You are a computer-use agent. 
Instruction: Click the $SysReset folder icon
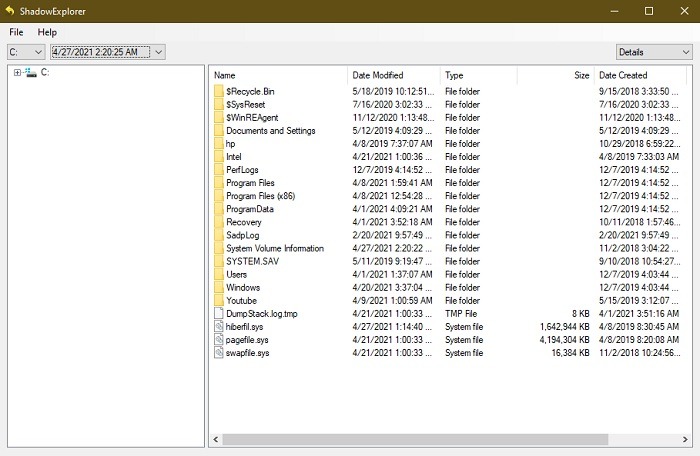click(219, 105)
